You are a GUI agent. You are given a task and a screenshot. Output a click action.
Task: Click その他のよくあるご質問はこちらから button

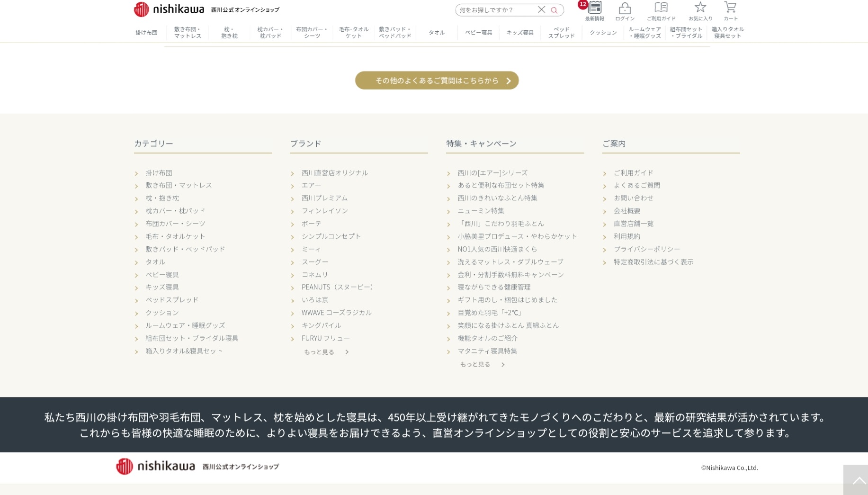coord(437,81)
